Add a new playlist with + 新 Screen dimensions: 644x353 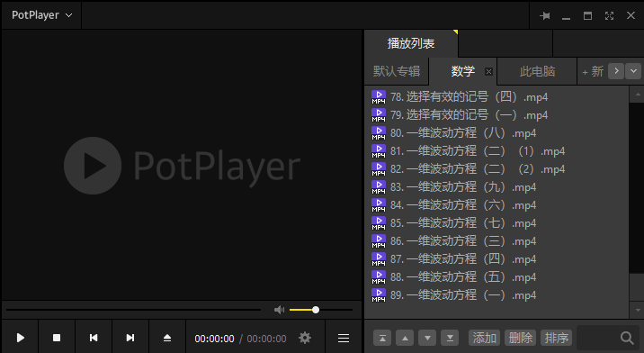[593, 71]
